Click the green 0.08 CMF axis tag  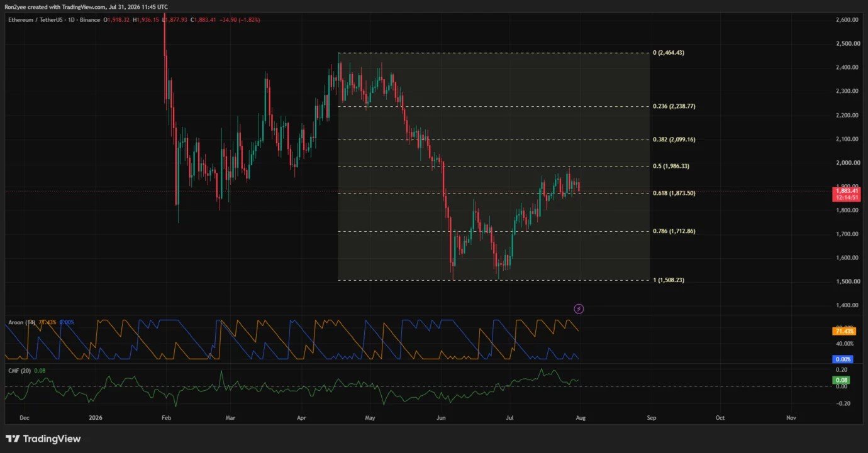click(x=842, y=380)
